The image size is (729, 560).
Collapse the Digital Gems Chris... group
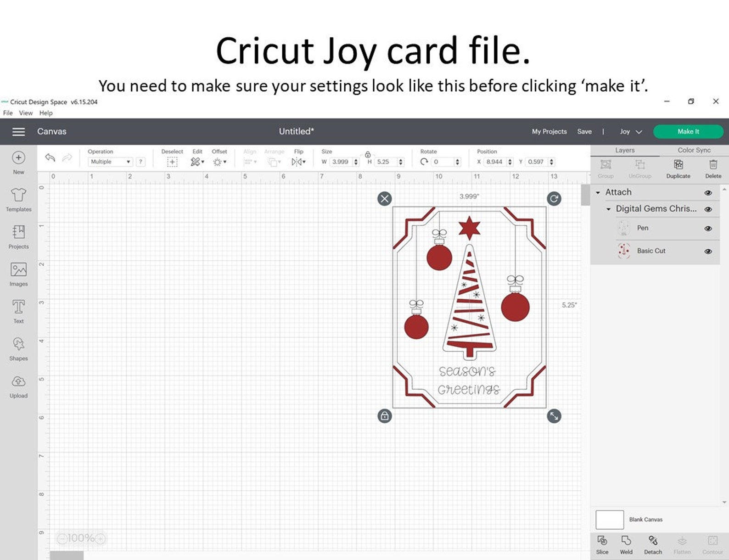pos(608,209)
